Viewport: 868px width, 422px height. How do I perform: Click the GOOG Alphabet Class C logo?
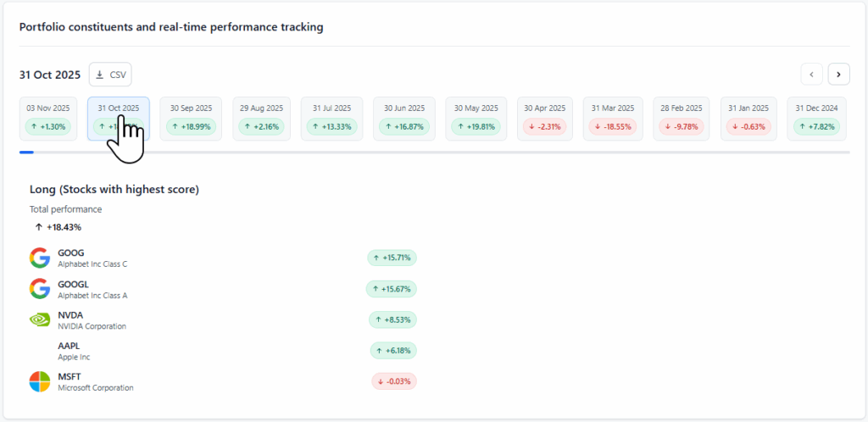tap(39, 258)
